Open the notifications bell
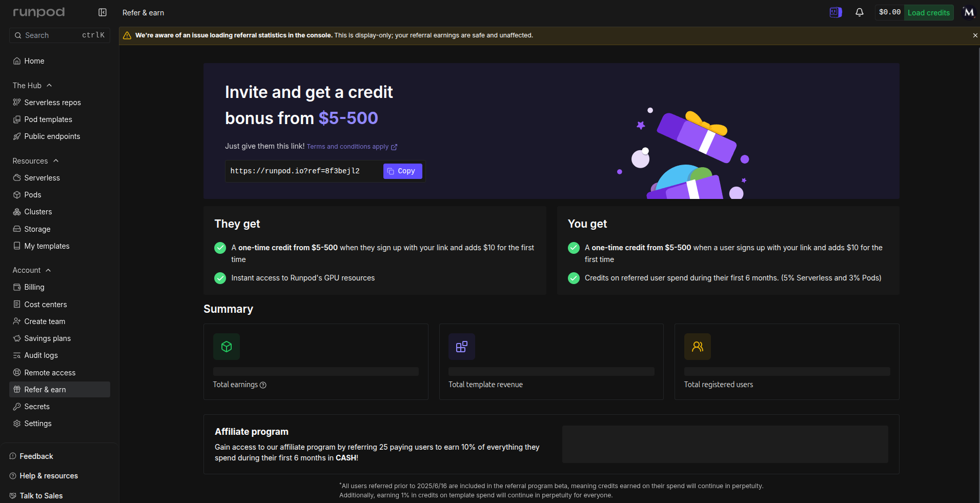The height and width of the screenshot is (503, 980). 860,12
